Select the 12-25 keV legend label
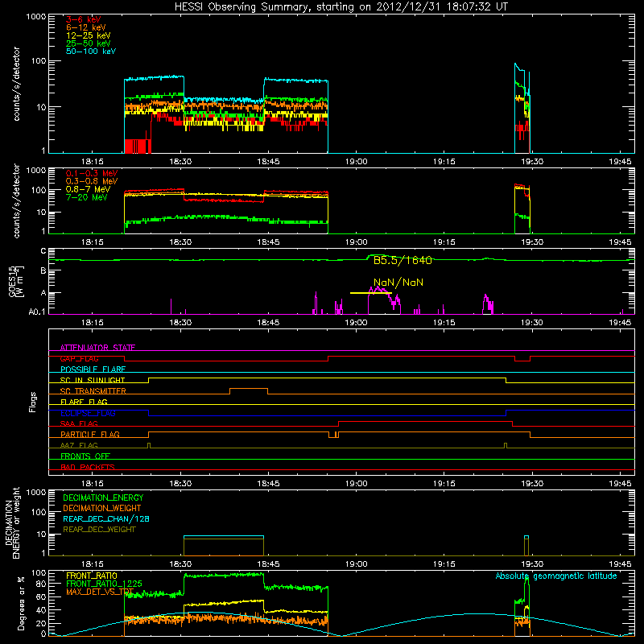The width and height of the screenshot is (644, 644). 89,35
